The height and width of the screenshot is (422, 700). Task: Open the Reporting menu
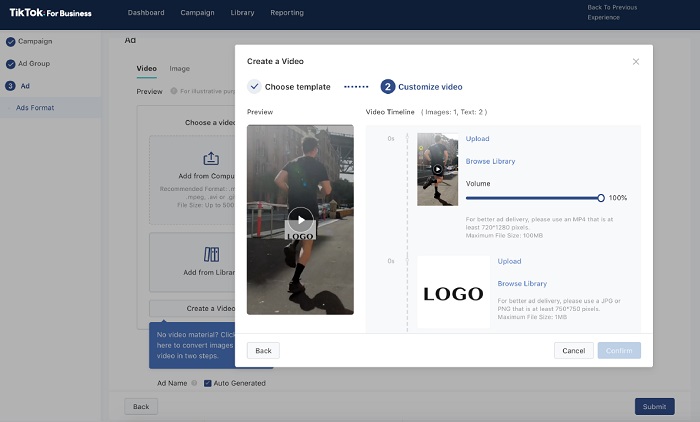tap(287, 13)
